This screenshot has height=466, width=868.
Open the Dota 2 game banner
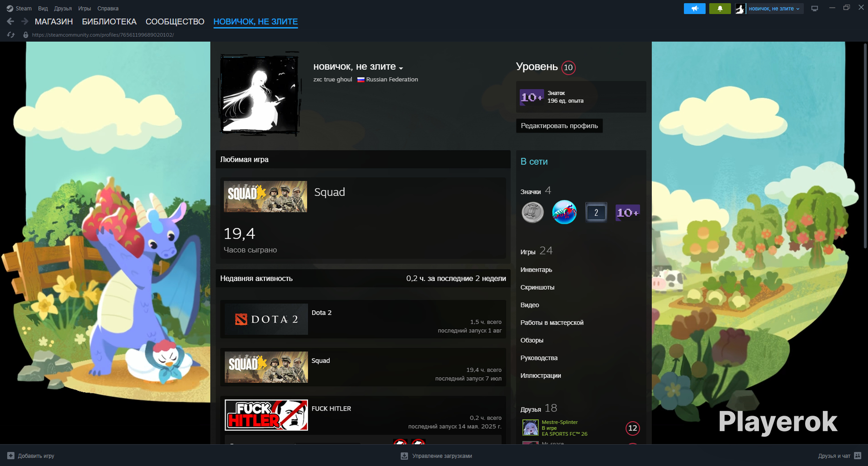(x=266, y=319)
